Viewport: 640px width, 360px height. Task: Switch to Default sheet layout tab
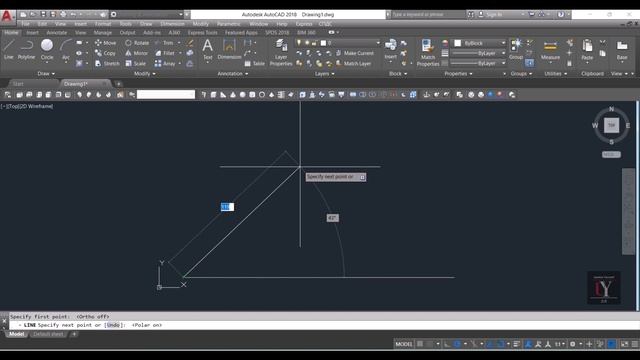tap(48, 334)
